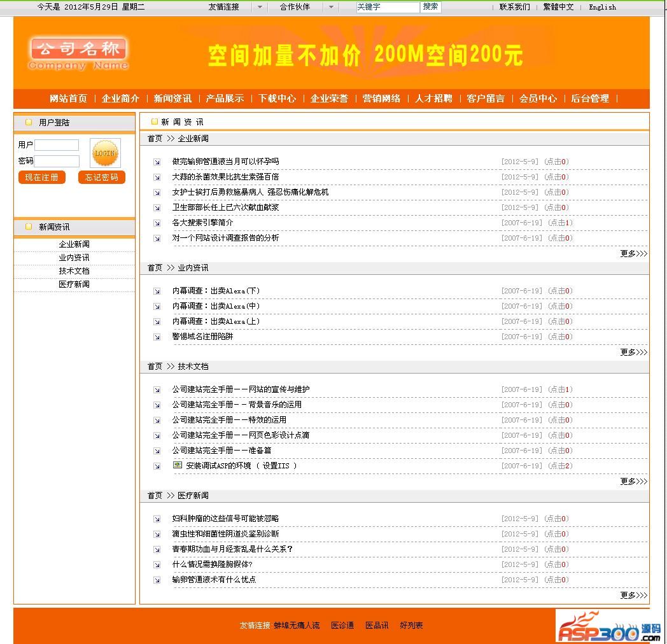This screenshot has height=644, width=667.
Task: Click 医疗新闻 in the breadcrumb heading
Action: [193, 496]
